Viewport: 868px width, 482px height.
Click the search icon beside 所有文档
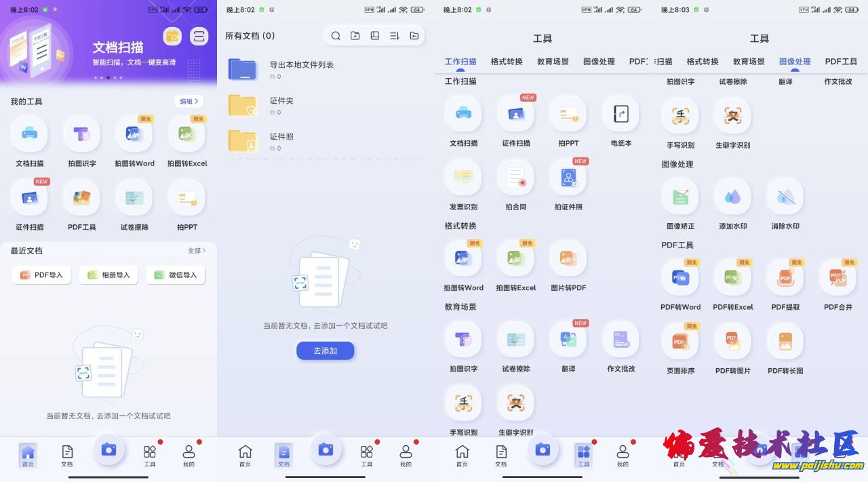pyautogui.click(x=336, y=36)
